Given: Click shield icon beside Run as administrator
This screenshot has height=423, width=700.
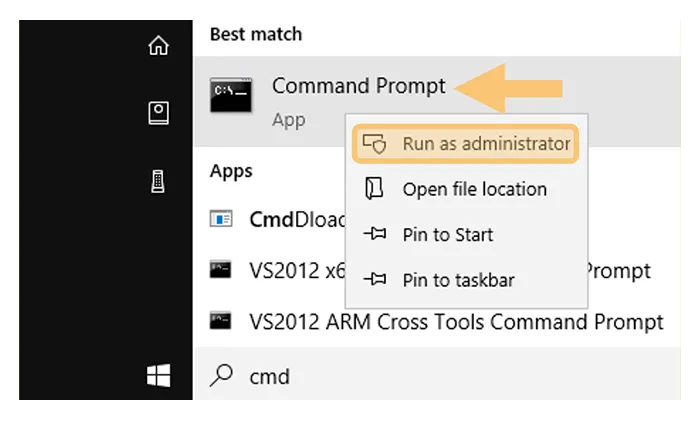Looking at the screenshot, I should click(374, 144).
